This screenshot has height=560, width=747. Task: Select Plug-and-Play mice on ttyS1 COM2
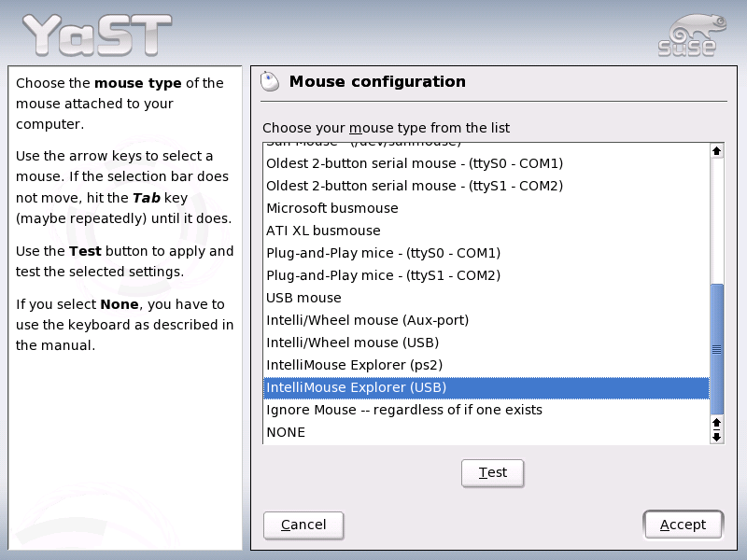383,274
